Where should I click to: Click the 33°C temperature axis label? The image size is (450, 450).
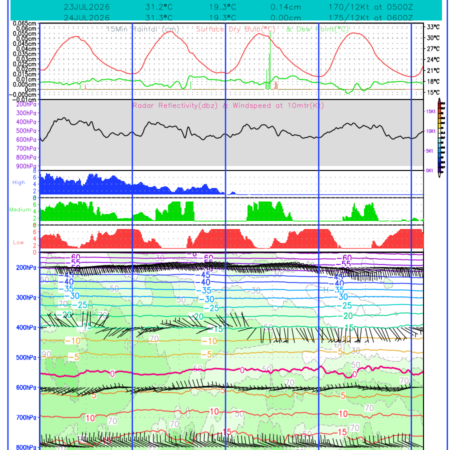tap(433, 27)
